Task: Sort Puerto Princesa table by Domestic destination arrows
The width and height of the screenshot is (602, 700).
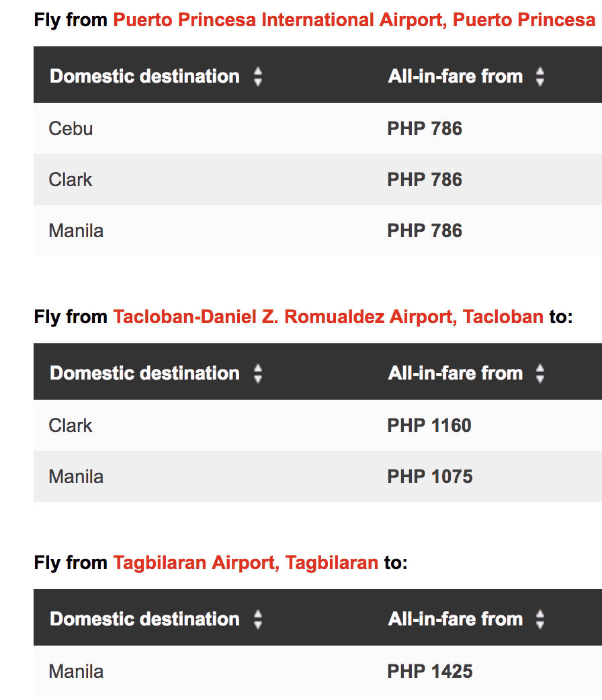Action: click(x=258, y=77)
